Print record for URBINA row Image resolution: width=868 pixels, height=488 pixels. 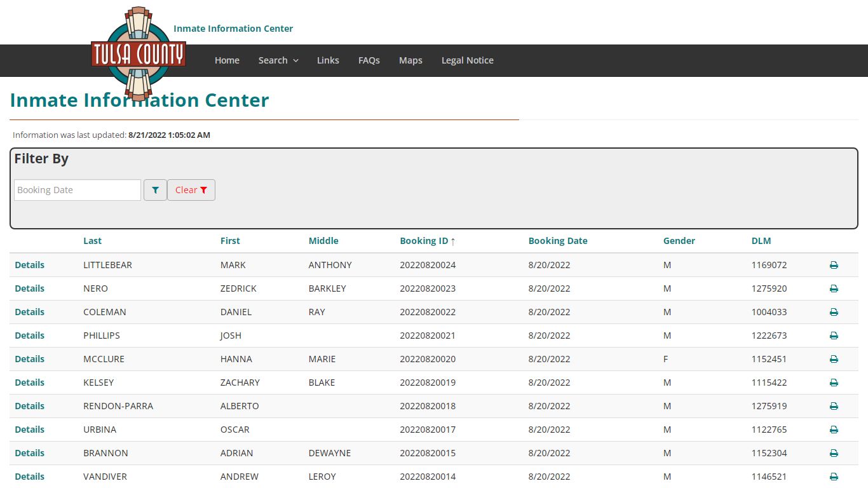pos(834,430)
